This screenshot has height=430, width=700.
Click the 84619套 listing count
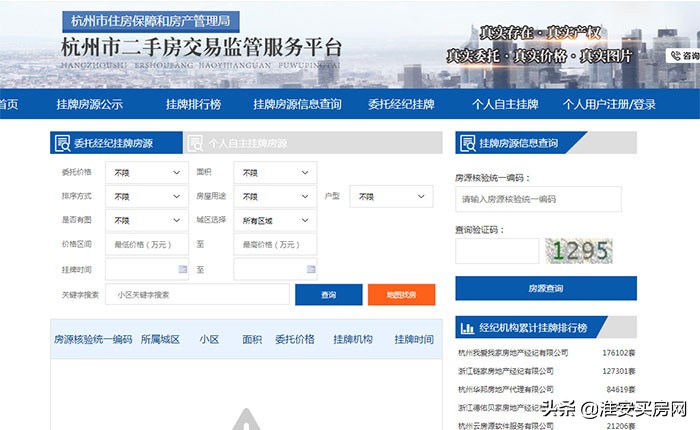pos(621,389)
